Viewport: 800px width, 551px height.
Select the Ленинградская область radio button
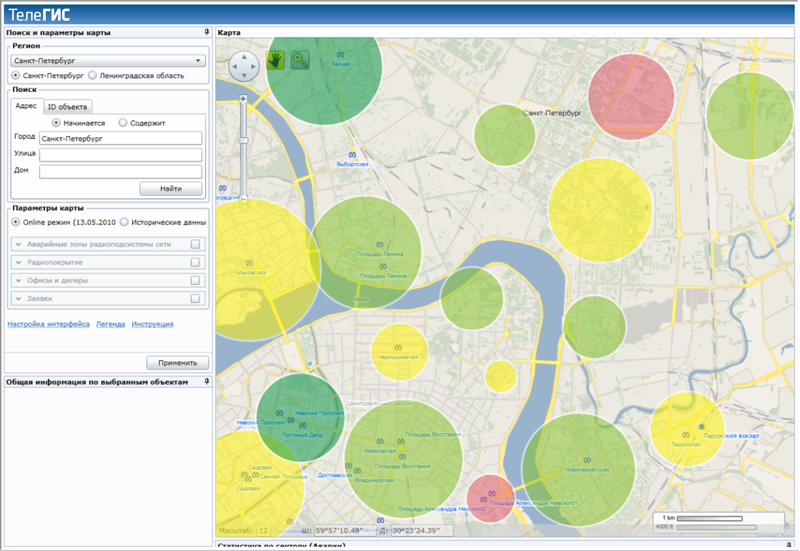(x=93, y=75)
